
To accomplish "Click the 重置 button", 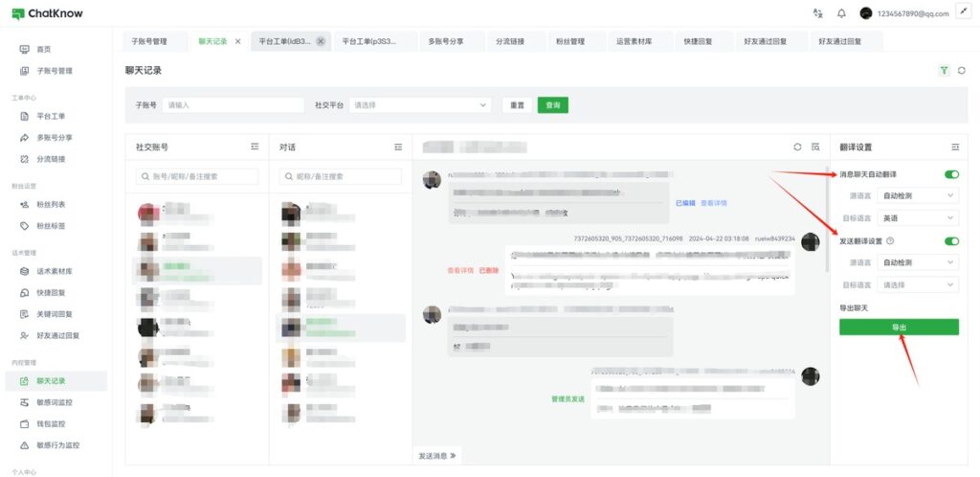I will [x=517, y=105].
